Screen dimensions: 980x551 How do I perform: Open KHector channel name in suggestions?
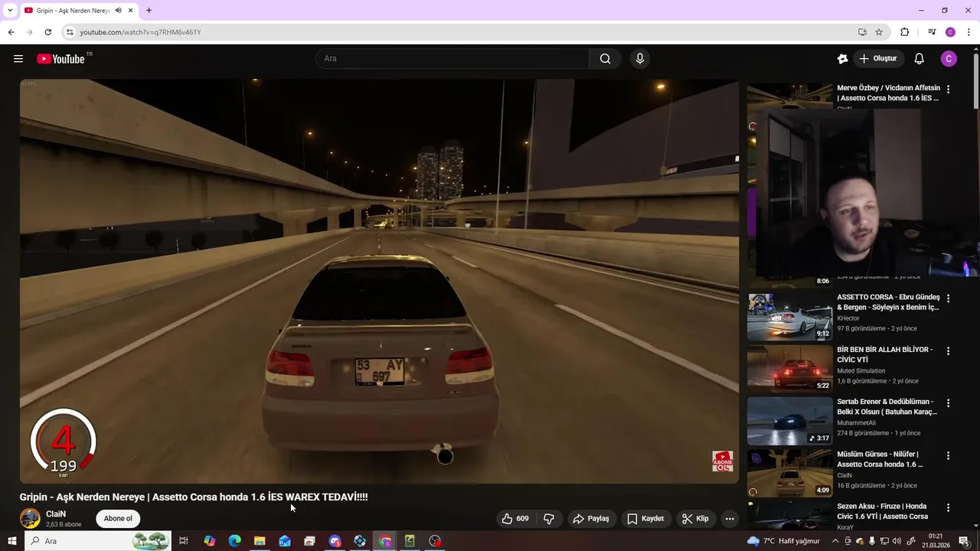coord(848,318)
